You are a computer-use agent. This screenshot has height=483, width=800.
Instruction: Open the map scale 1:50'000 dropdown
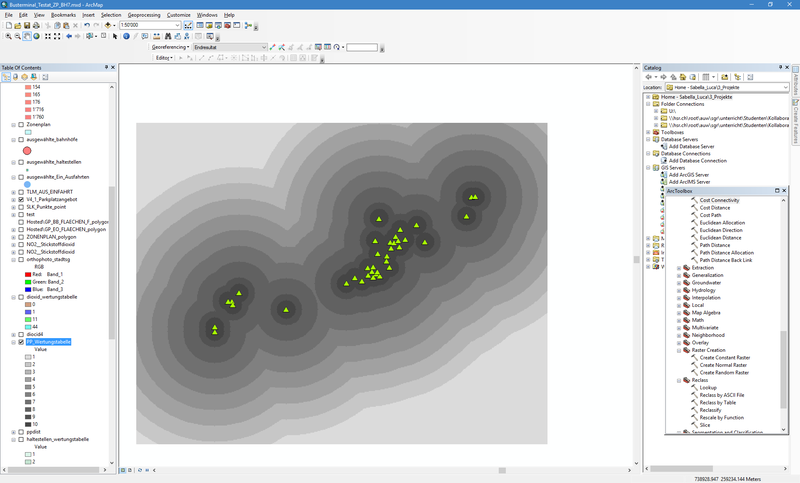(x=177, y=25)
